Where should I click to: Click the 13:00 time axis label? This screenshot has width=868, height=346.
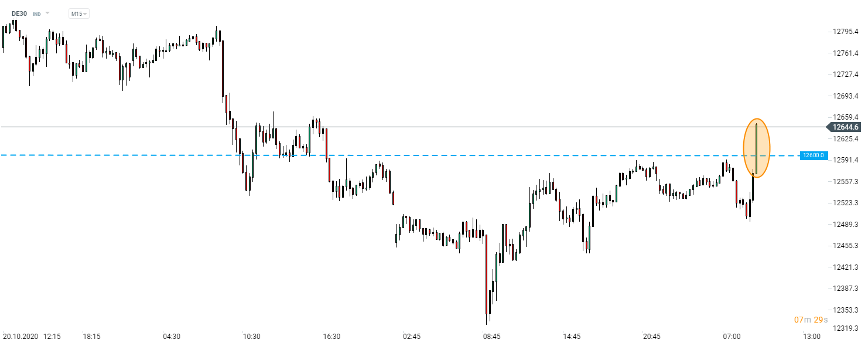pyautogui.click(x=811, y=337)
